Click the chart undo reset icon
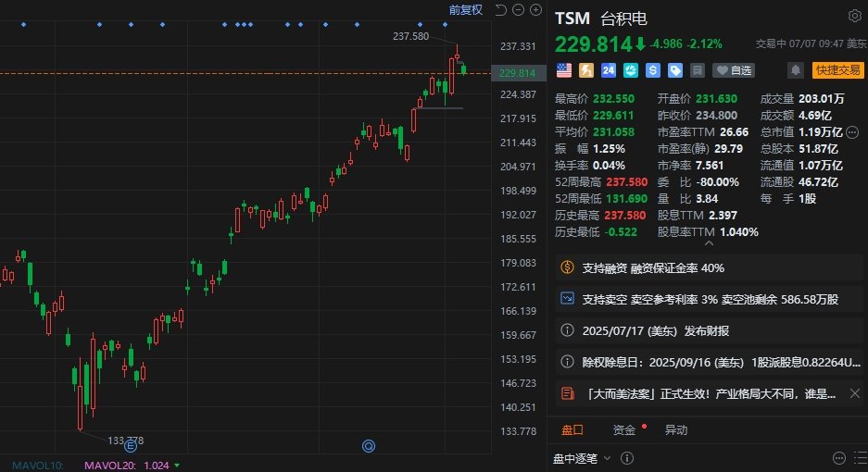Viewport: 868px width, 472px height. pyautogui.click(x=500, y=9)
